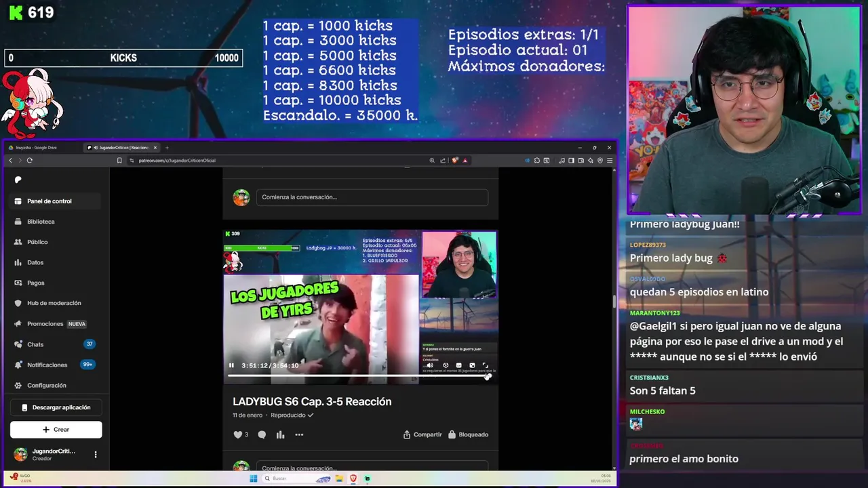Mute the video volume icon
Image resolution: width=868 pixels, height=488 pixels.
point(430,365)
